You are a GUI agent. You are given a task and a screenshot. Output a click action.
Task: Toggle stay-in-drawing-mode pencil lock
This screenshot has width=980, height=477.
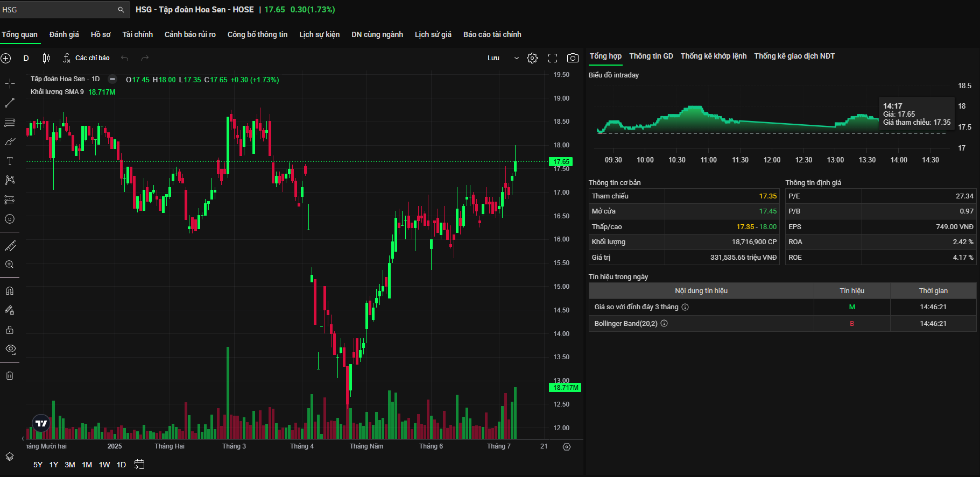(x=10, y=310)
